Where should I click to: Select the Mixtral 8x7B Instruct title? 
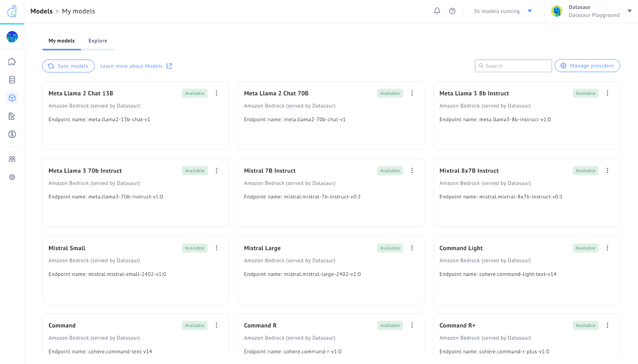click(x=469, y=170)
